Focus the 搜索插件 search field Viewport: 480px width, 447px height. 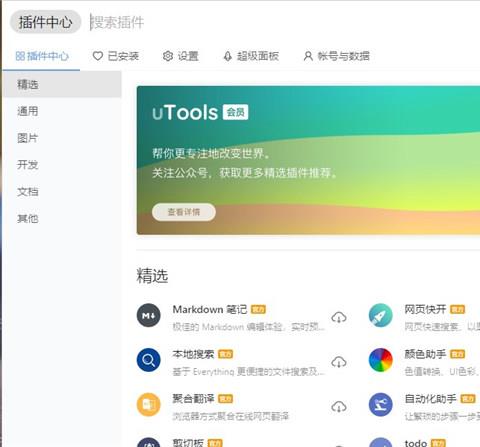pos(283,22)
